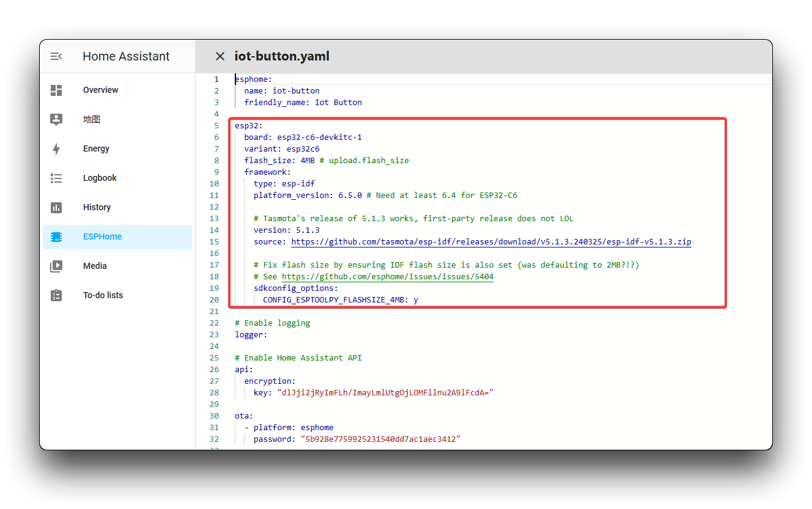Click the OTA password string value
This screenshot has height=509, width=812.
380,439
